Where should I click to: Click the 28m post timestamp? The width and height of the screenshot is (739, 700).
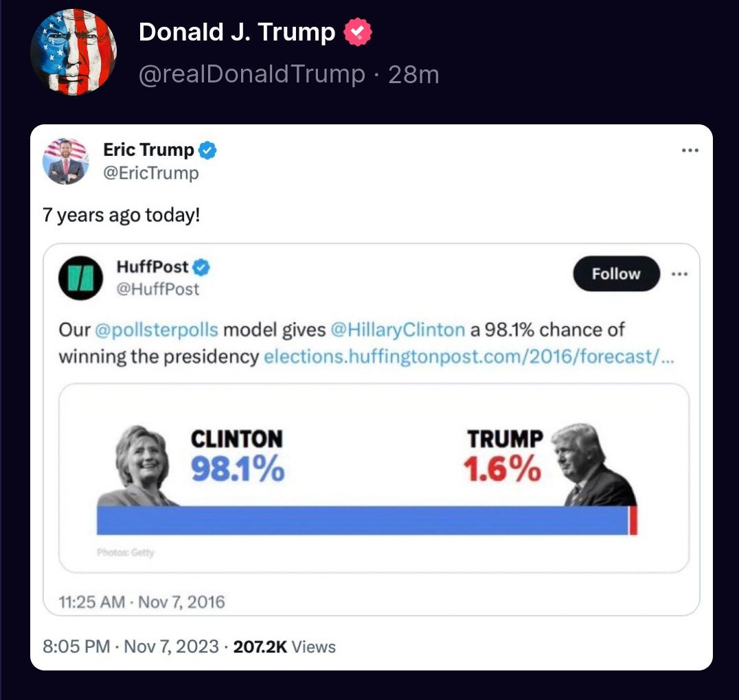coord(413,74)
